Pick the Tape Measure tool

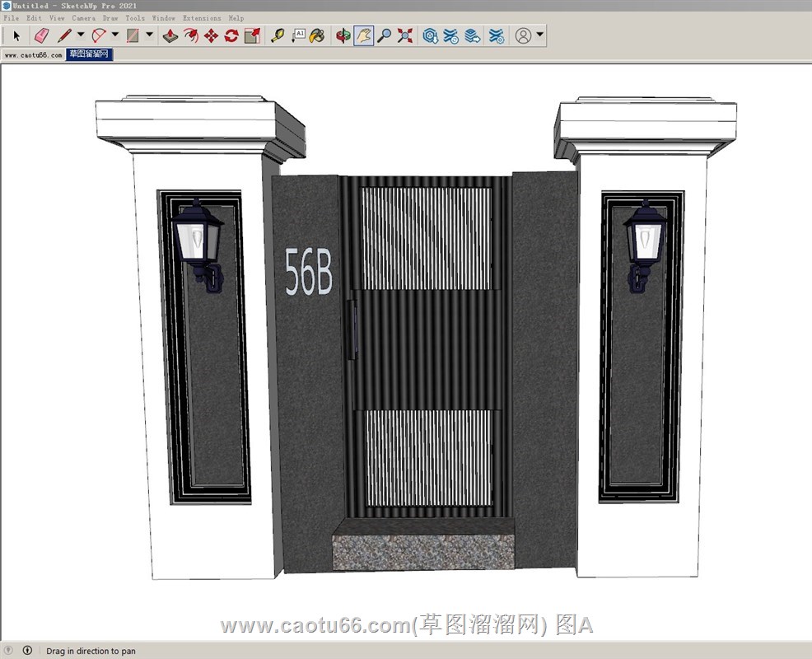(x=278, y=35)
